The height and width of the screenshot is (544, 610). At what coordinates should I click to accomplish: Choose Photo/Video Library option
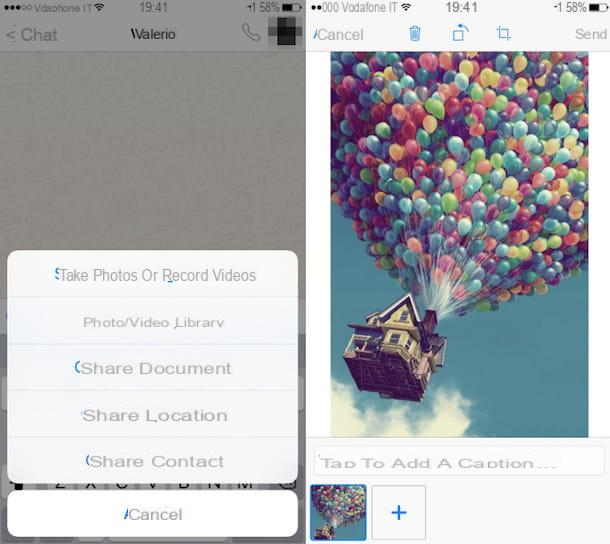pos(152,322)
